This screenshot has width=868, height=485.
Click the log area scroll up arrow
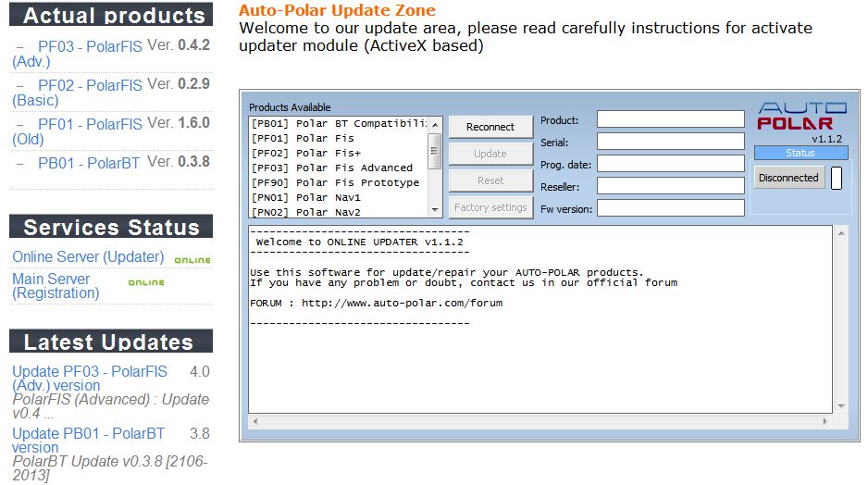click(841, 233)
